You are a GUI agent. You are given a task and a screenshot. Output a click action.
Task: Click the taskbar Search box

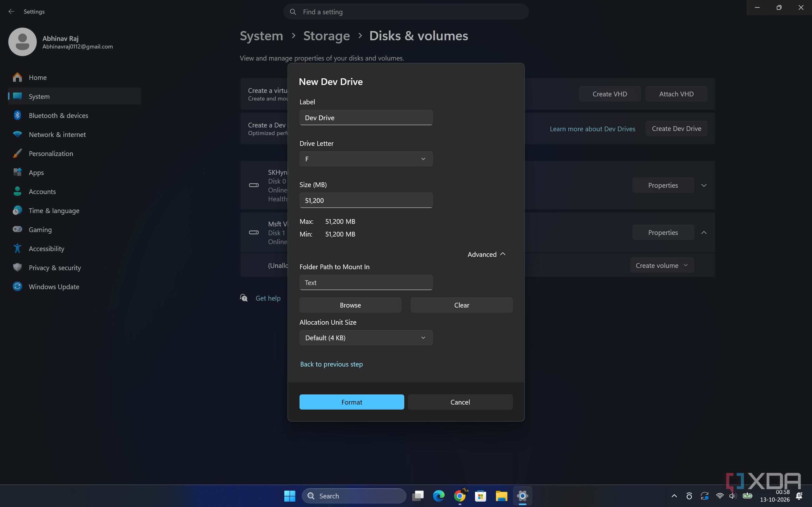pos(354,496)
